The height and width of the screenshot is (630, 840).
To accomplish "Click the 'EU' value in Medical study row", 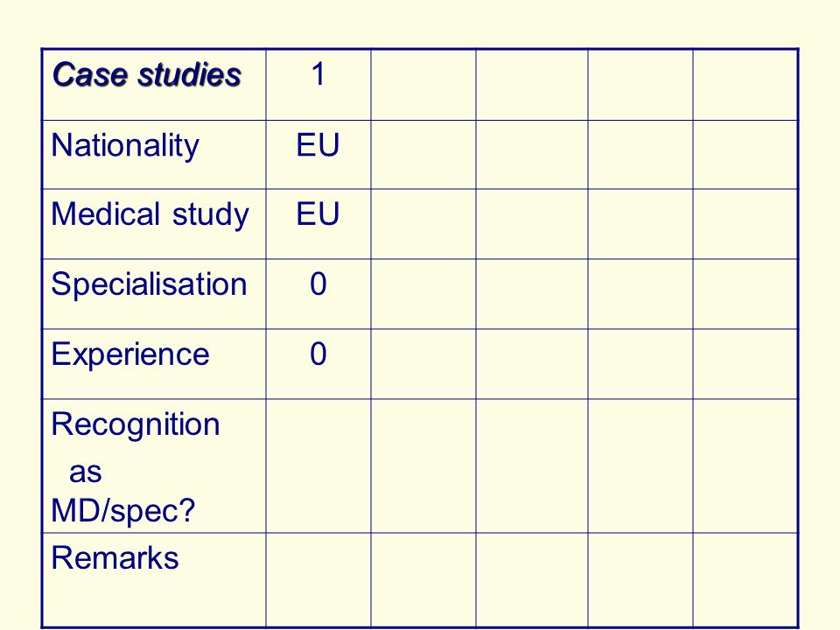I will (x=318, y=214).
